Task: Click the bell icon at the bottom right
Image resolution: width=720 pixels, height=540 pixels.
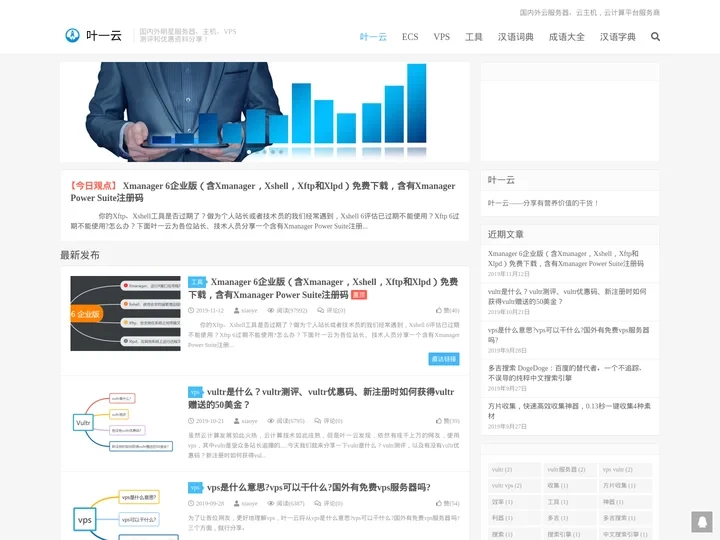Action: point(702,522)
